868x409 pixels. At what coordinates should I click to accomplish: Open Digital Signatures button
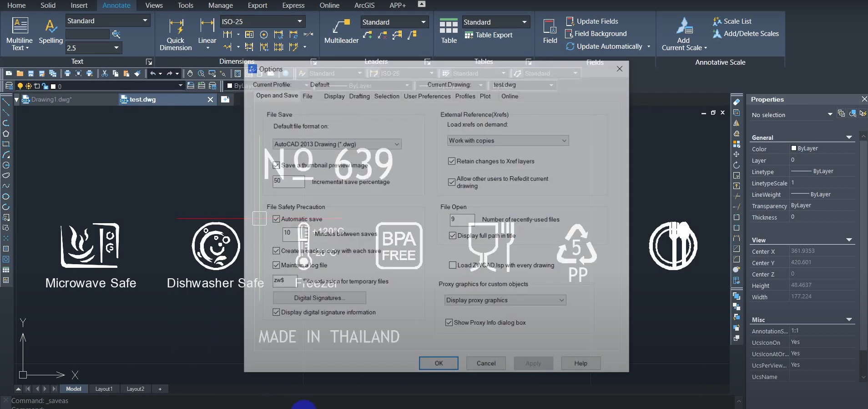[319, 298]
